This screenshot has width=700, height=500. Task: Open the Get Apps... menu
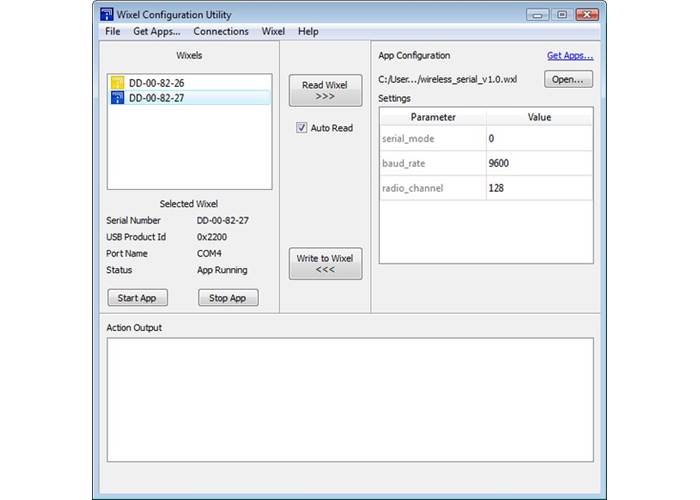pyautogui.click(x=156, y=31)
